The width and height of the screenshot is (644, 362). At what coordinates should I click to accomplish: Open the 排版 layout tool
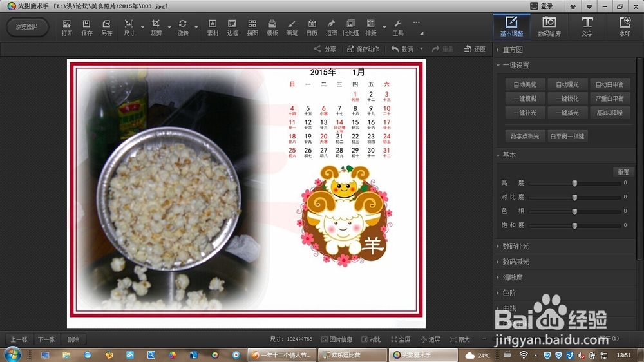[x=371, y=28]
